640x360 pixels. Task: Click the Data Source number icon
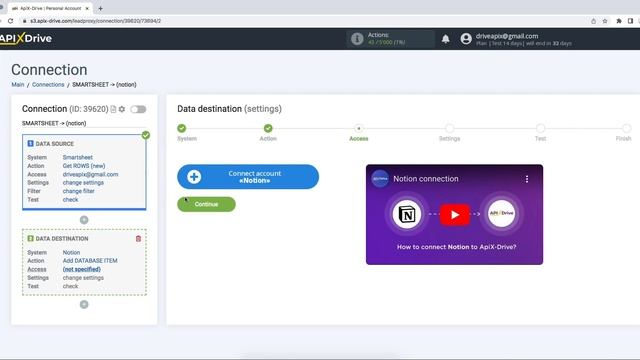(30, 144)
